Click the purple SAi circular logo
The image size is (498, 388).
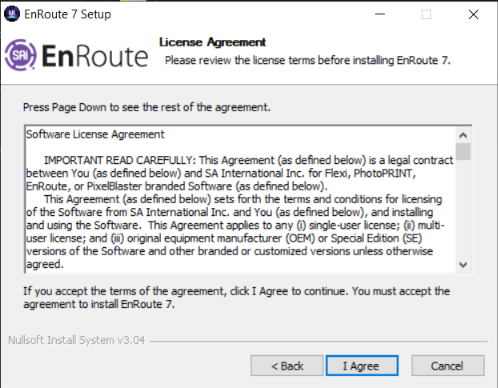tap(21, 55)
